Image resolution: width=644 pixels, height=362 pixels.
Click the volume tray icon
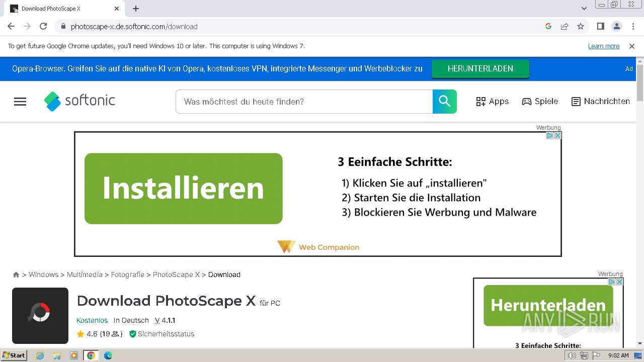pyautogui.click(x=572, y=355)
